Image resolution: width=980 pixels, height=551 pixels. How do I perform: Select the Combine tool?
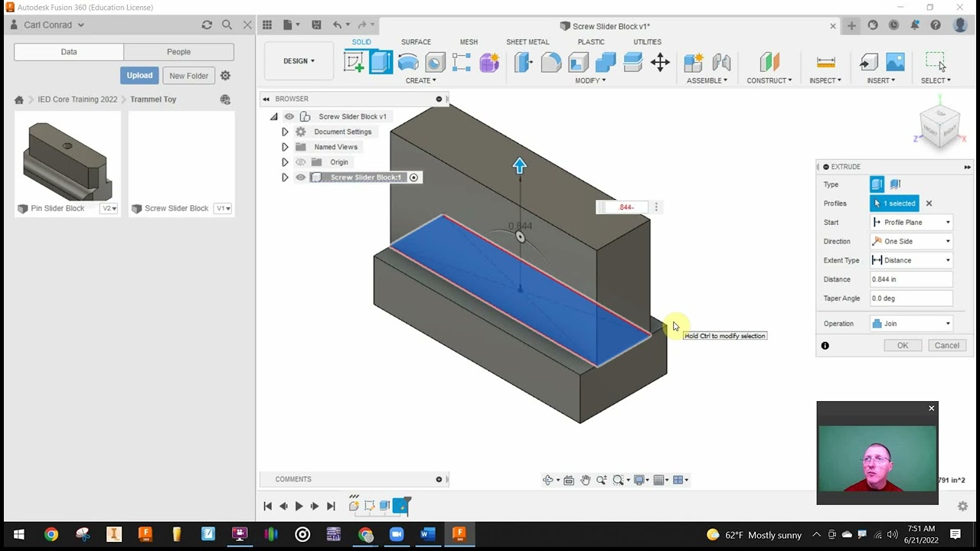pos(606,62)
